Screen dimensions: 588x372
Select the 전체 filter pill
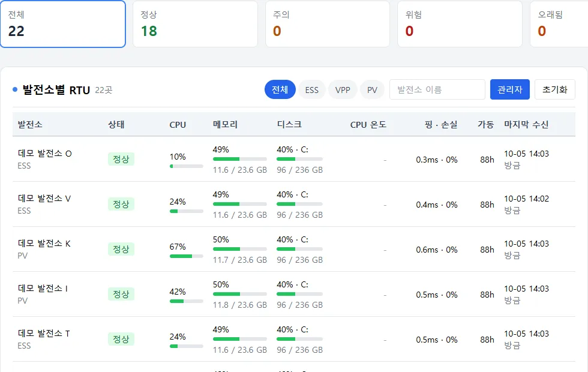280,89
